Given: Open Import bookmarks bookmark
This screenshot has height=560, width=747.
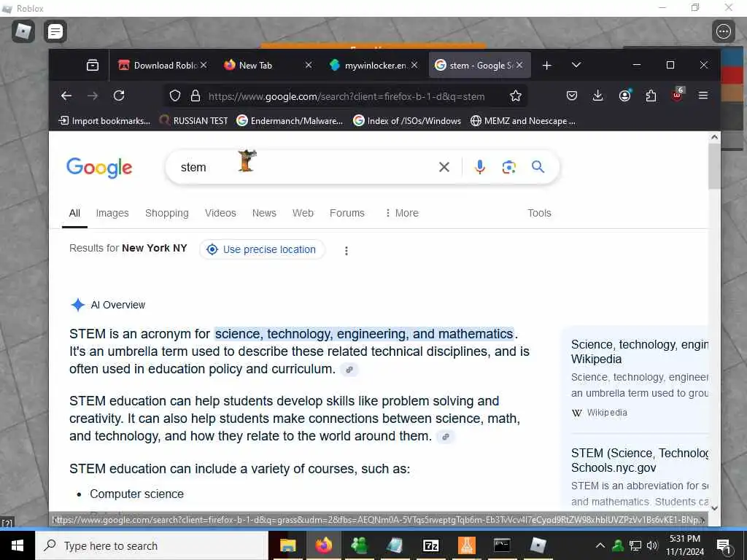Looking at the screenshot, I should 104,121.
